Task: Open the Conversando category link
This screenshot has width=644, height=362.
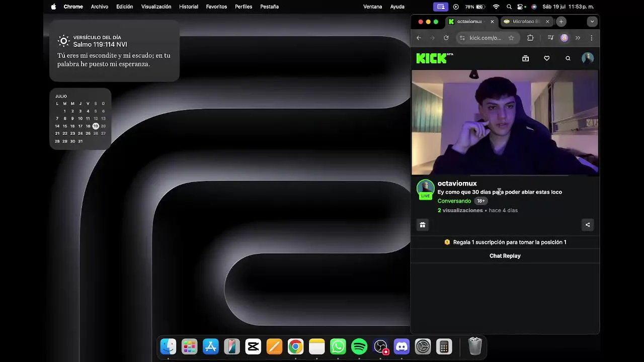Action: coord(454,201)
